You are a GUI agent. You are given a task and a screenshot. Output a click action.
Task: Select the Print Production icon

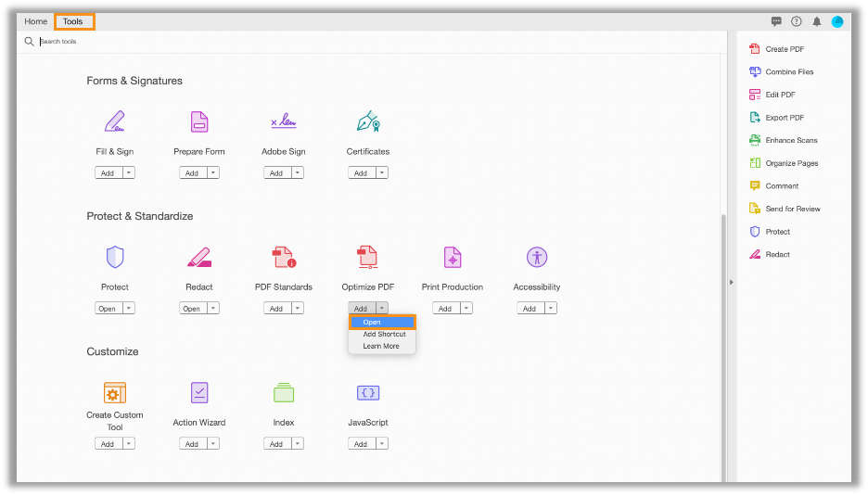(453, 258)
